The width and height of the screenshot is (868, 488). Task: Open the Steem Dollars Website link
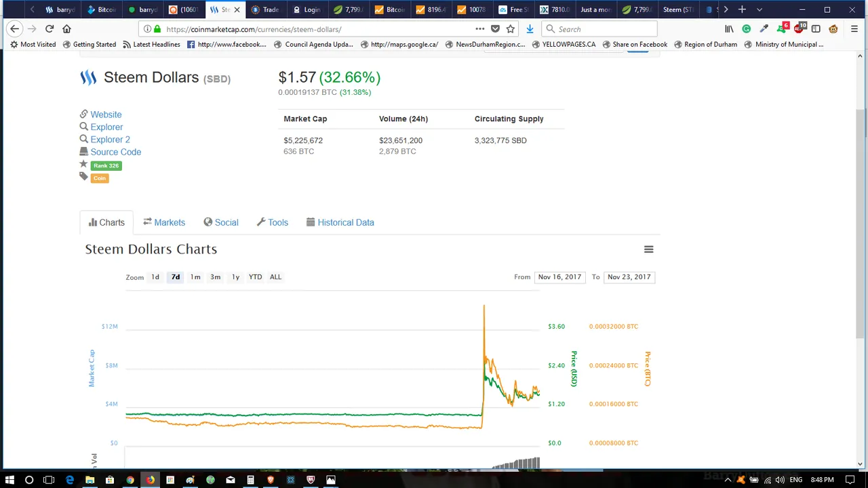[x=106, y=115]
